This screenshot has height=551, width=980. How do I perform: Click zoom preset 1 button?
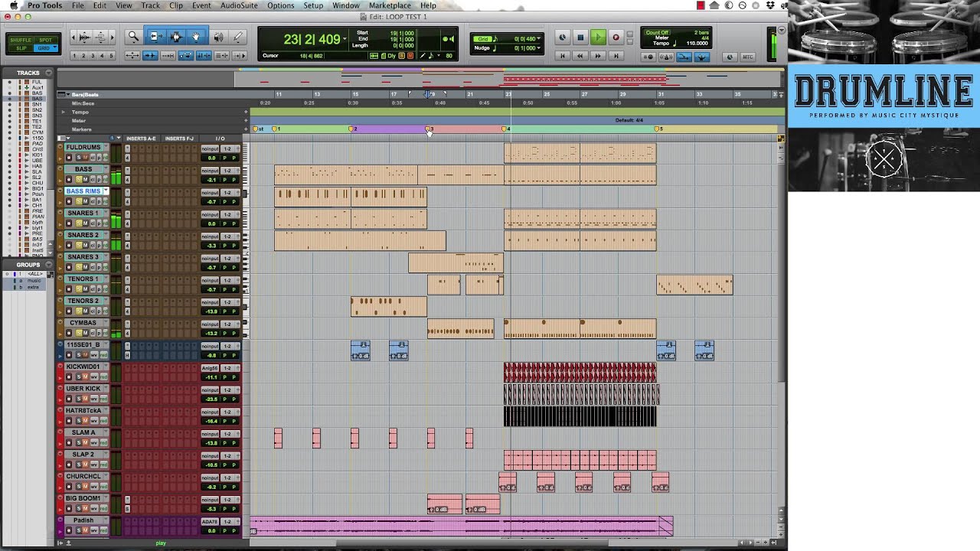[x=74, y=56]
